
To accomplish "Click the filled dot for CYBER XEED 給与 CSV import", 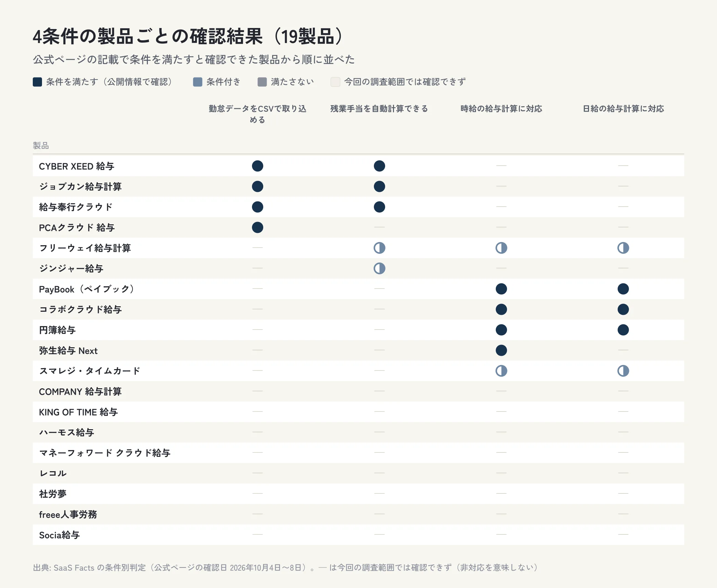I will click(257, 166).
